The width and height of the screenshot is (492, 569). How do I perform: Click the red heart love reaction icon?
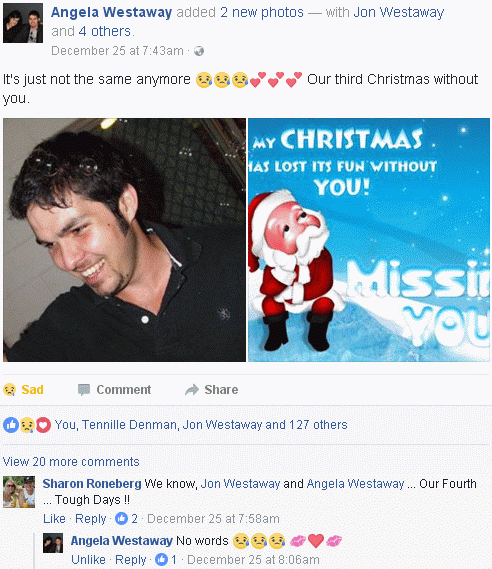(43, 425)
